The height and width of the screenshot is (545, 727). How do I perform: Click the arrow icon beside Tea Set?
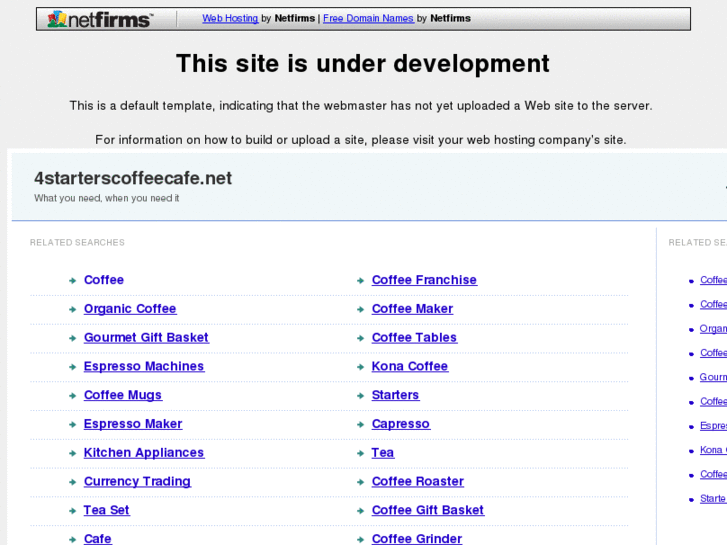pos(72,511)
